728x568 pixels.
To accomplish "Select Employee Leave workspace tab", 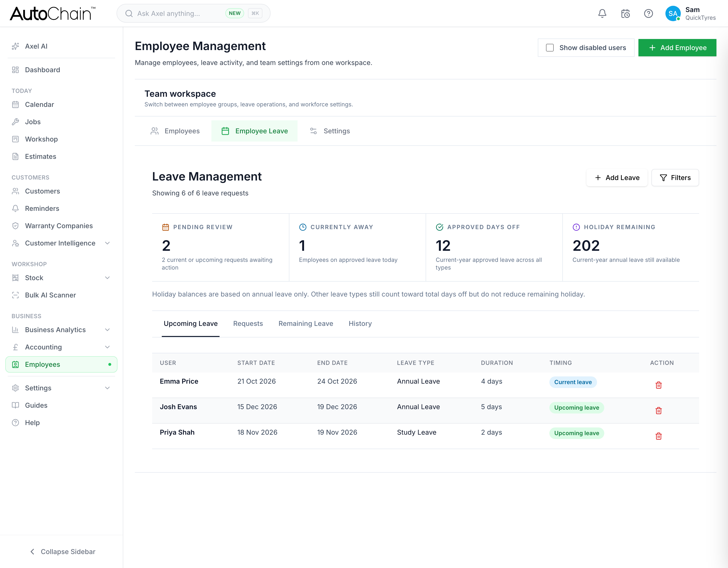I will tap(254, 131).
